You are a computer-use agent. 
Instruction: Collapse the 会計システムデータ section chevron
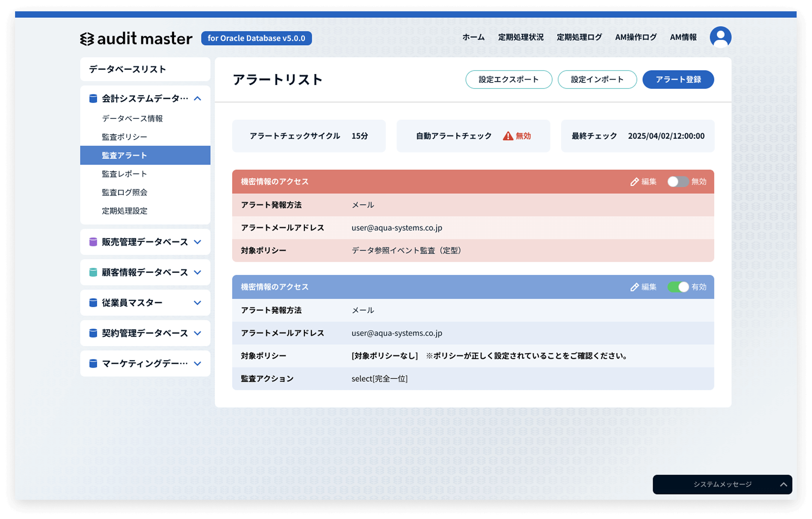click(x=197, y=99)
